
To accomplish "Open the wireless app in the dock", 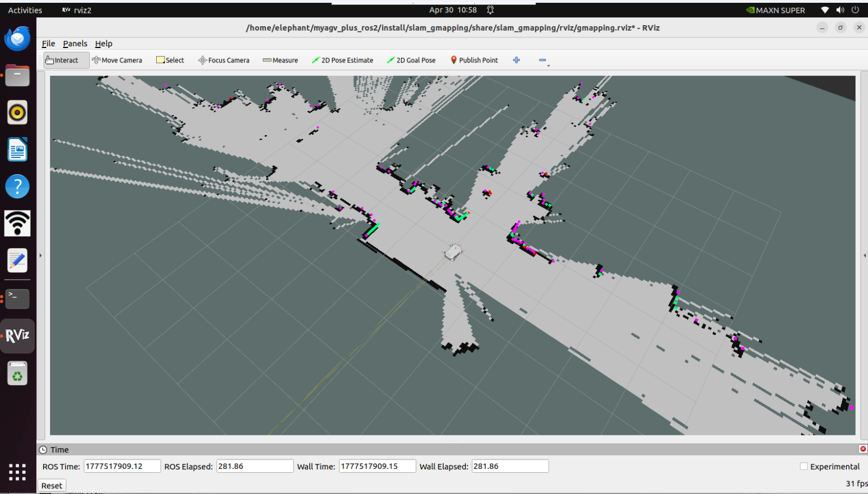I will click(17, 223).
